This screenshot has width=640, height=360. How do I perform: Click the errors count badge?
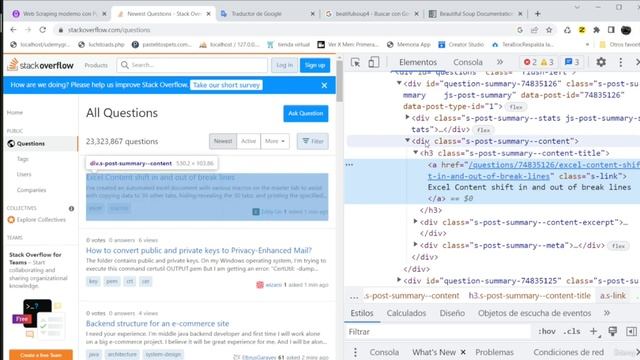click(530, 62)
